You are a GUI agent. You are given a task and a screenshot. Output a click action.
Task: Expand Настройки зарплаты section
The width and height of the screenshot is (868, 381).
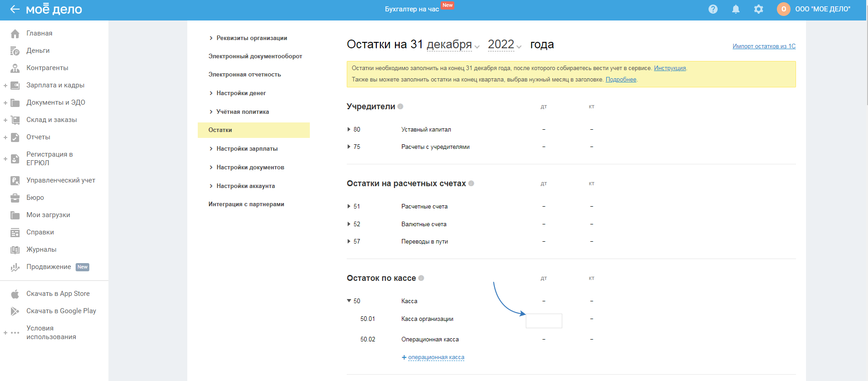(243, 149)
